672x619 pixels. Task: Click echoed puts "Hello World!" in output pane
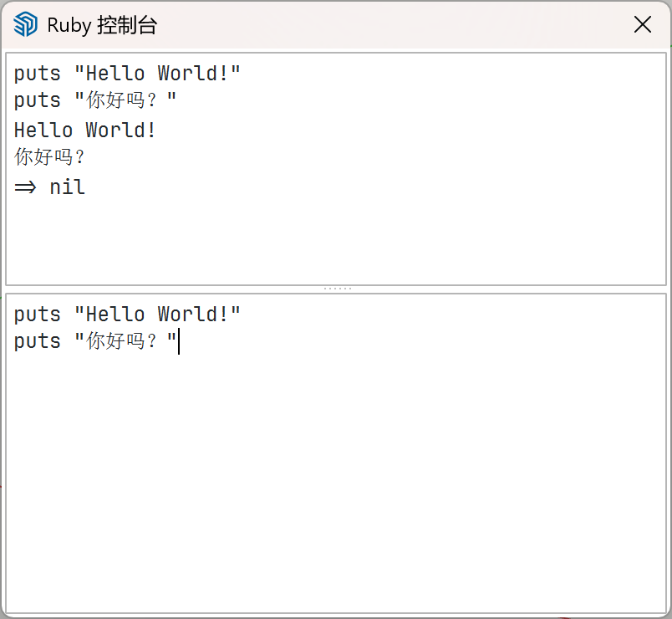[x=127, y=74]
